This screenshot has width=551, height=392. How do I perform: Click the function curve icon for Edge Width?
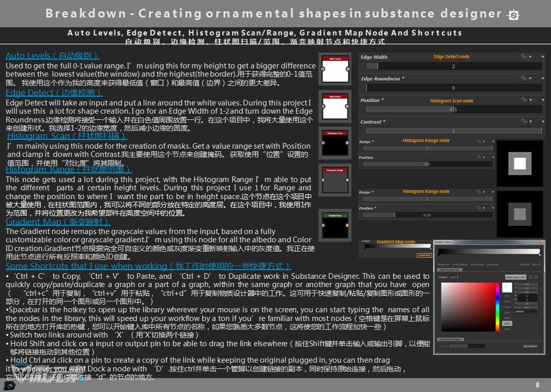524,56
